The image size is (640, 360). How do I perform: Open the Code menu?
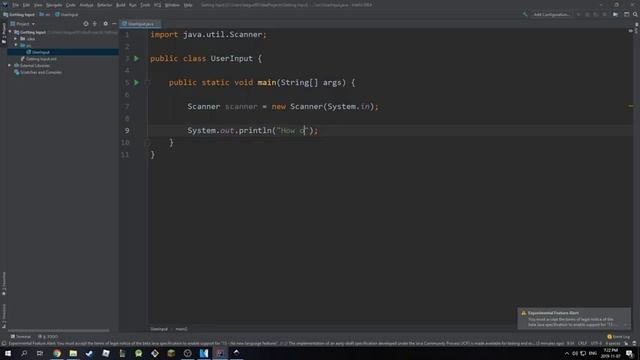(71, 5)
